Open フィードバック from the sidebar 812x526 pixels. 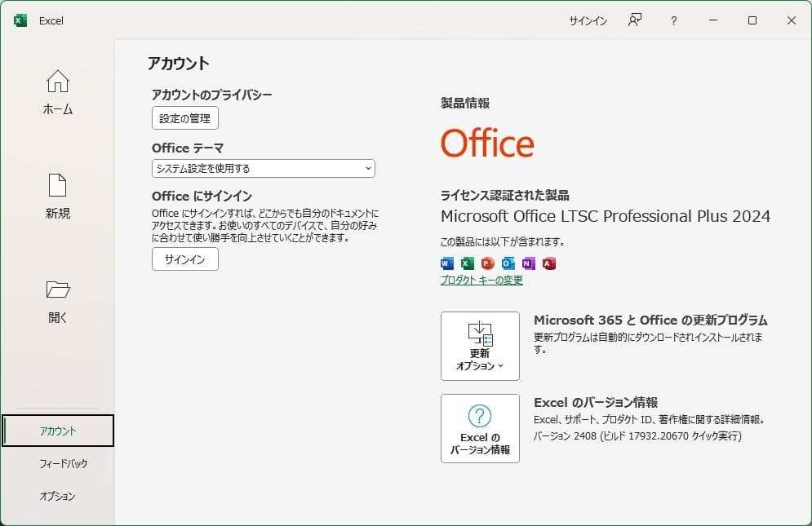[63, 463]
